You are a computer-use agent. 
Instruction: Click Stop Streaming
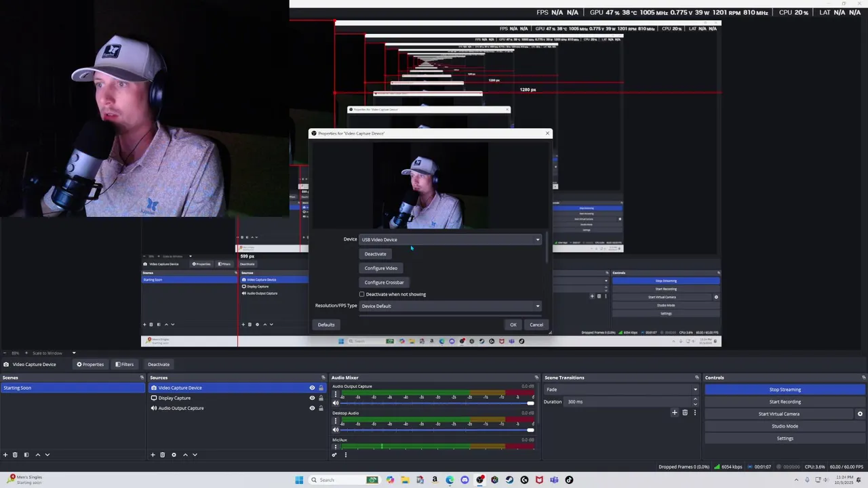point(785,389)
